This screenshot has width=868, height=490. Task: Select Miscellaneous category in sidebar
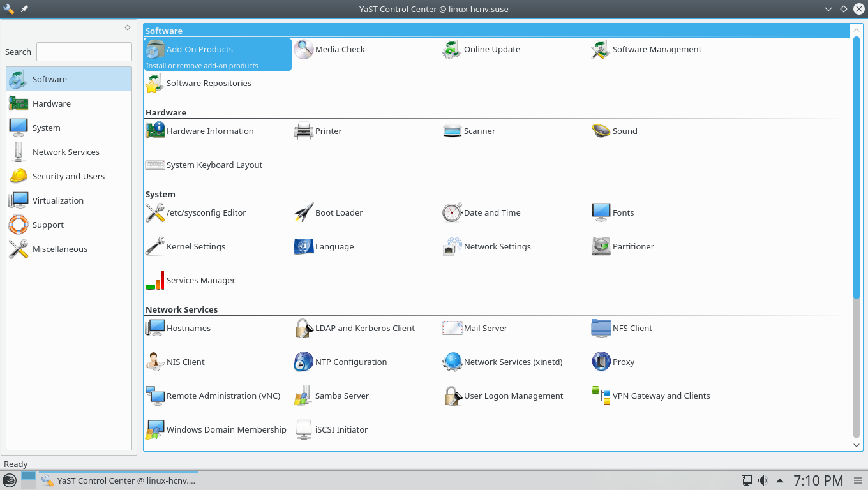pyautogui.click(x=69, y=249)
